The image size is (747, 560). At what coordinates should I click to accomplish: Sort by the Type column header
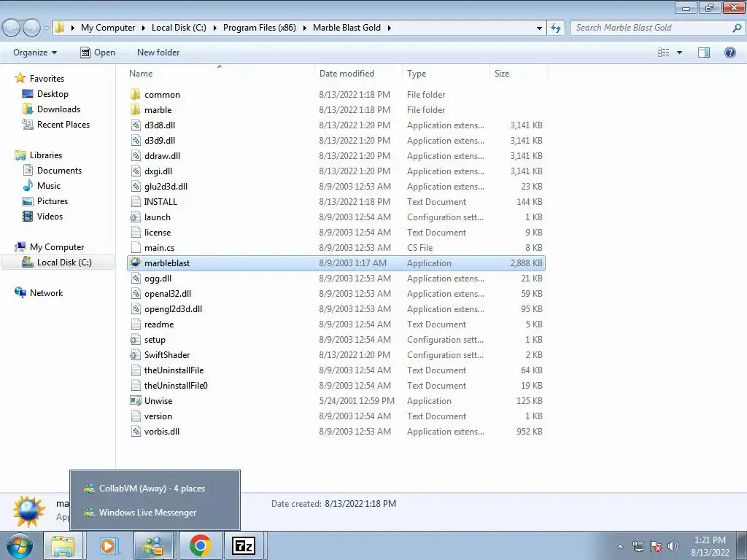[446, 74]
